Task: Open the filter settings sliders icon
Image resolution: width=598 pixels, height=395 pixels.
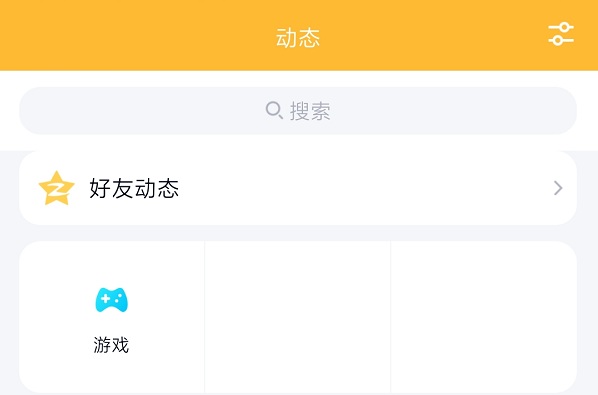Action: click(561, 34)
